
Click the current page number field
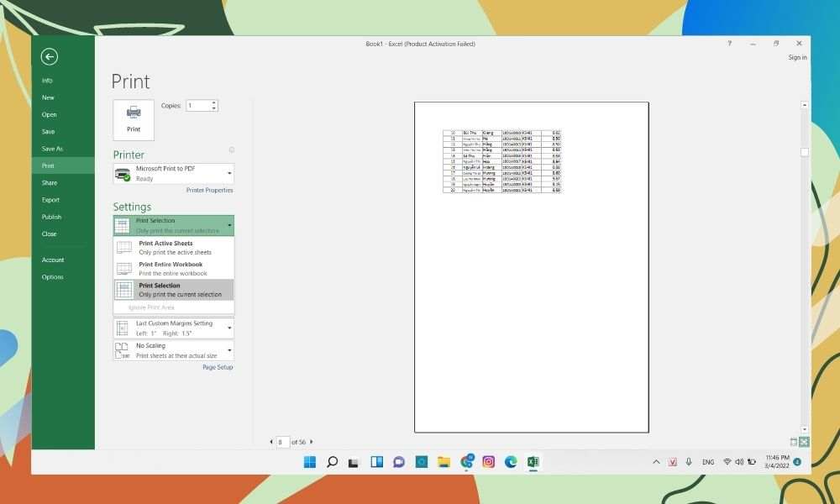(x=282, y=442)
